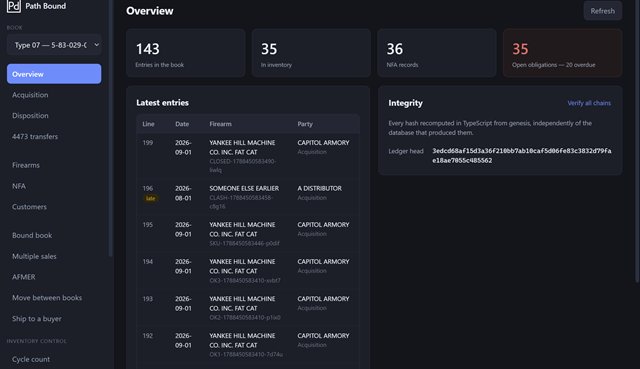The image size is (640, 369).
Task: Select line 199 entry row
Action: click(x=248, y=156)
